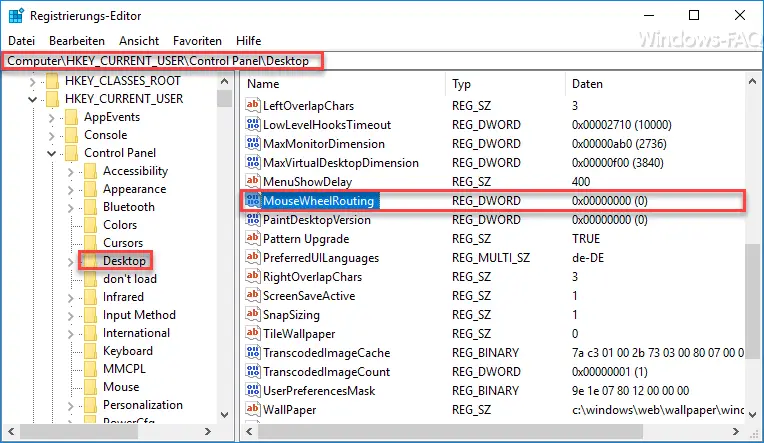Open the Bearbeiten menu
764x443 pixels.
[77, 41]
